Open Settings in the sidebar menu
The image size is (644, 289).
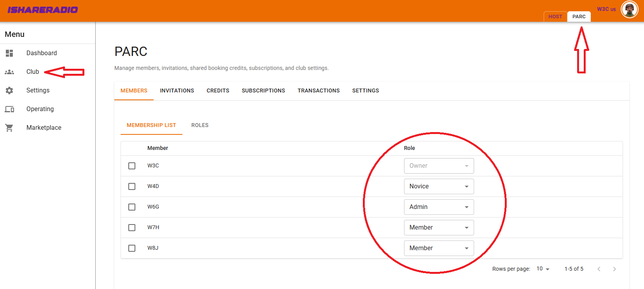(x=38, y=91)
